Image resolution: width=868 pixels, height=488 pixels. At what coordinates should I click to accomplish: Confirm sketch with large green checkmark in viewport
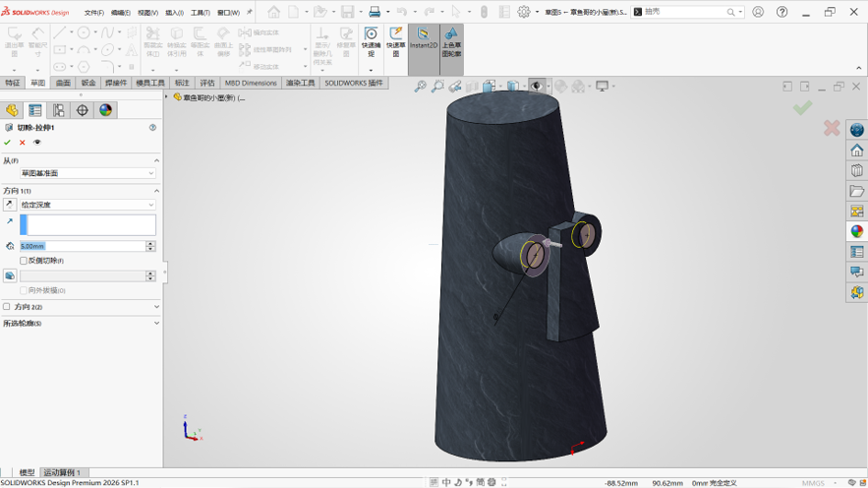tap(802, 107)
